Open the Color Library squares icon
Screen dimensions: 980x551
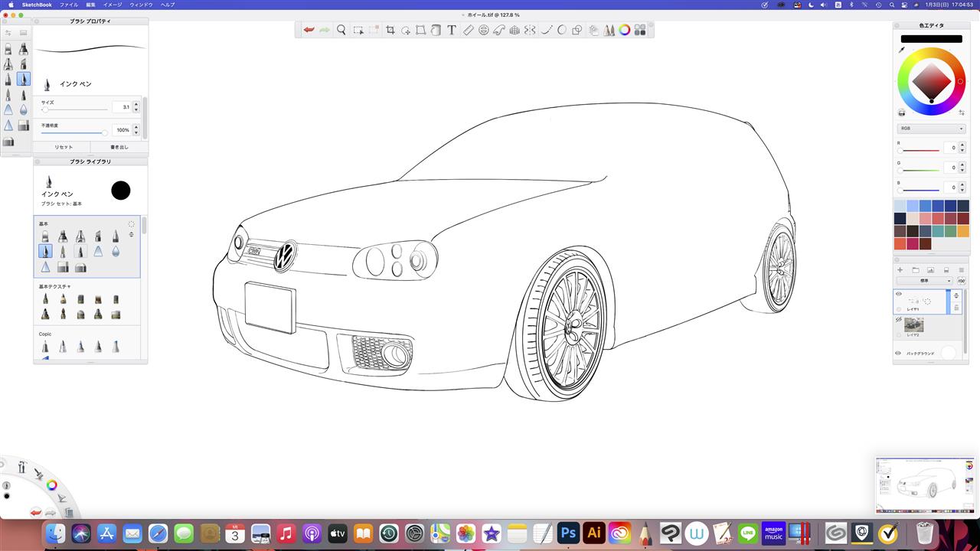coord(640,30)
